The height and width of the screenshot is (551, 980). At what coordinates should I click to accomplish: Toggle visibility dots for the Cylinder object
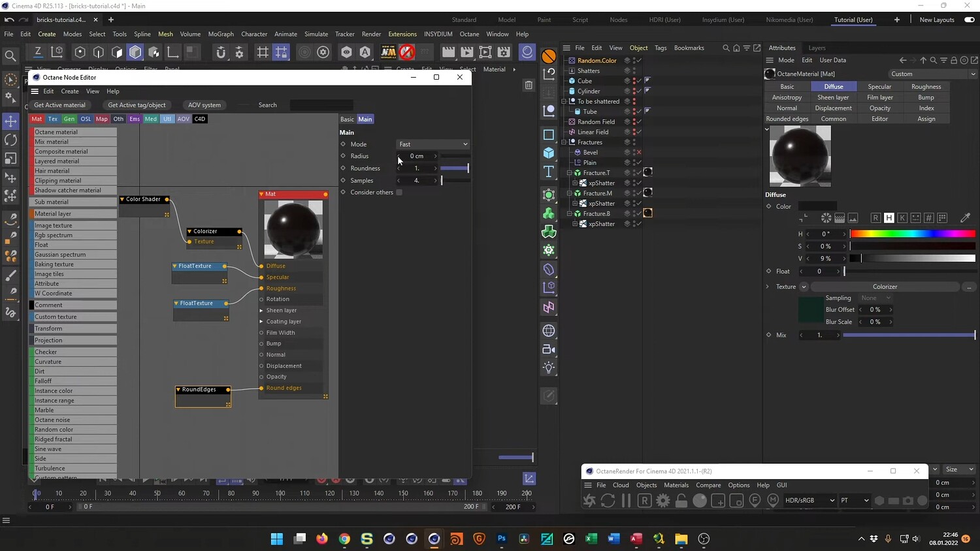(633, 91)
